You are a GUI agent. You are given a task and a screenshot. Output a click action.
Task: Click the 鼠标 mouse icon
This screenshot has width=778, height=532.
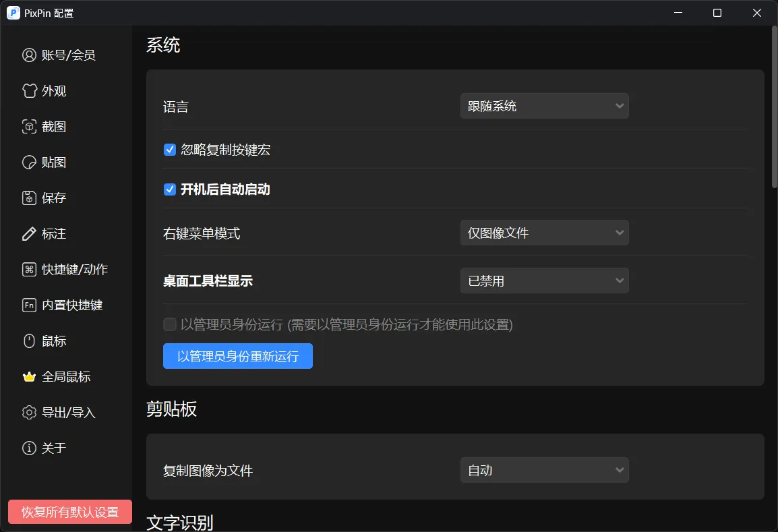[x=29, y=341]
